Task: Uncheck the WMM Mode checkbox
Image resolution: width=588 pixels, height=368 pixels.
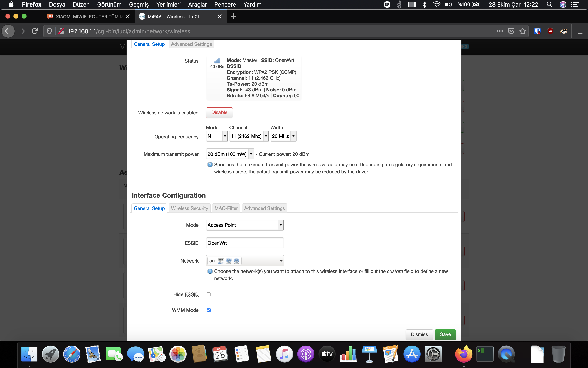Action: tap(208, 310)
